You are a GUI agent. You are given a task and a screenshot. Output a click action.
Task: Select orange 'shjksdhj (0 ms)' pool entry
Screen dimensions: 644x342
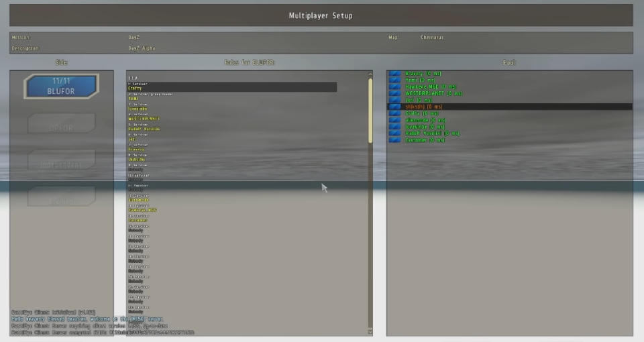pyautogui.click(x=424, y=107)
